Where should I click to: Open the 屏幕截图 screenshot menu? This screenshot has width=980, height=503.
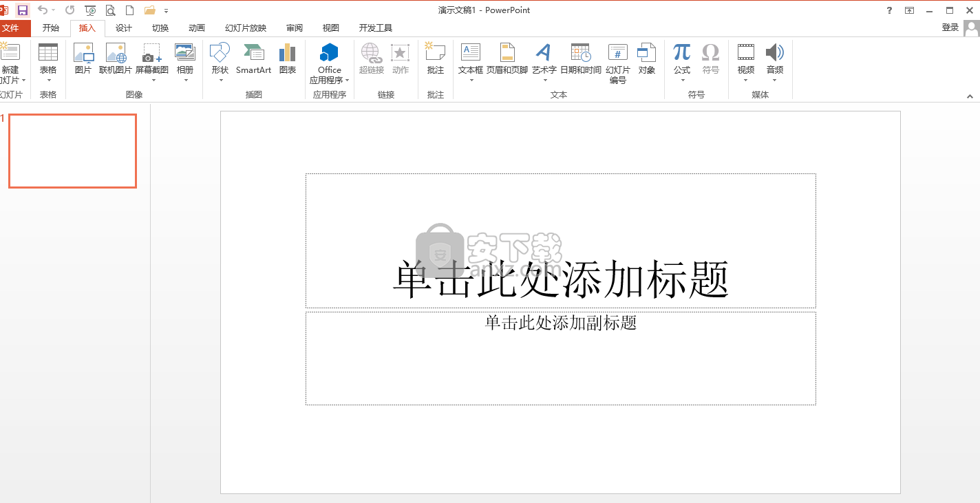point(152,62)
